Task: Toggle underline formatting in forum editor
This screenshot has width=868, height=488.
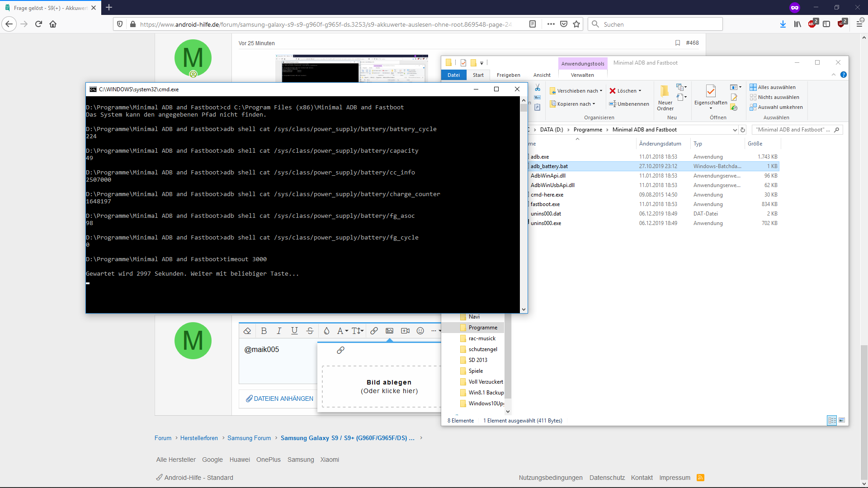Action: [294, 331]
